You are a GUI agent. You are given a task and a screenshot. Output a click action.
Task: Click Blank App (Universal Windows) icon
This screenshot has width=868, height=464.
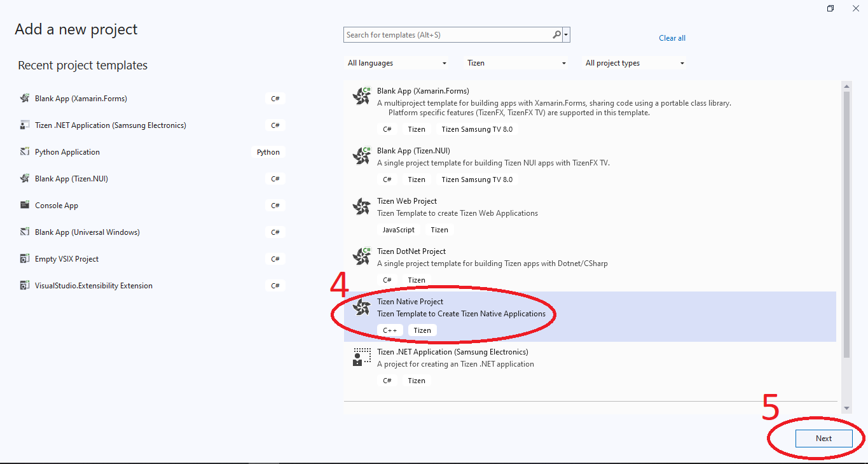coord(25,232)
